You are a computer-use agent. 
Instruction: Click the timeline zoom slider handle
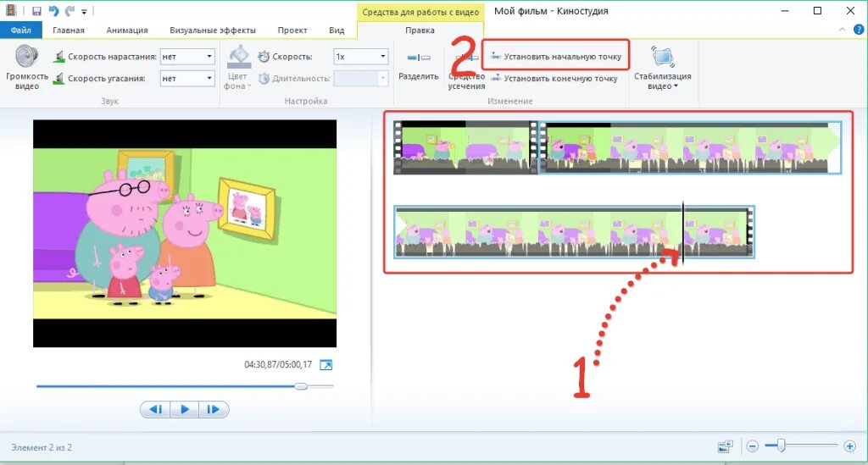(x=781, y=445)
